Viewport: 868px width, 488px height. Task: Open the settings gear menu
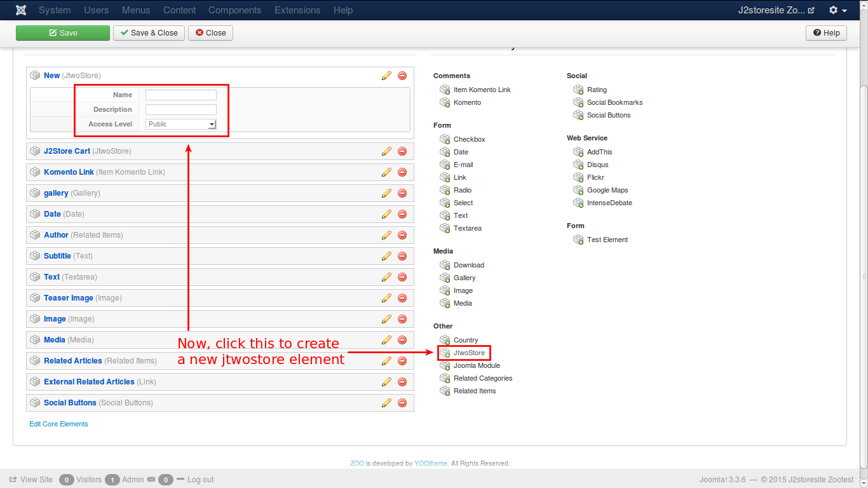coord(837,10)
